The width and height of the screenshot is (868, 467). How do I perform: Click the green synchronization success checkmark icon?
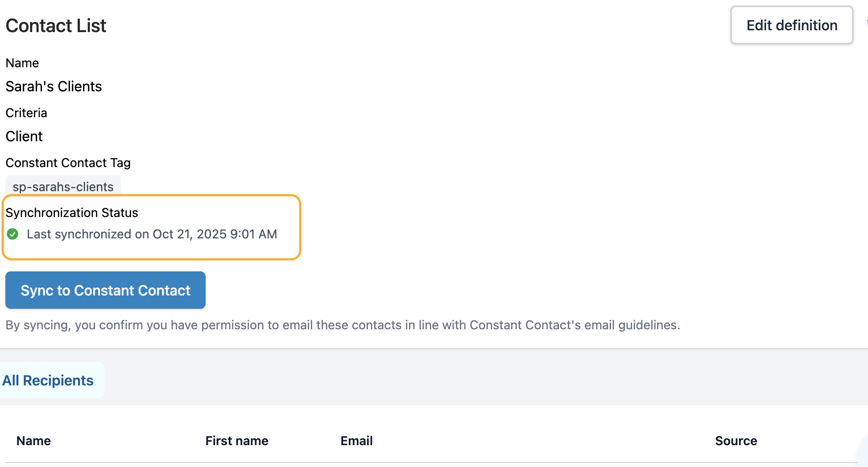[12, 234]
